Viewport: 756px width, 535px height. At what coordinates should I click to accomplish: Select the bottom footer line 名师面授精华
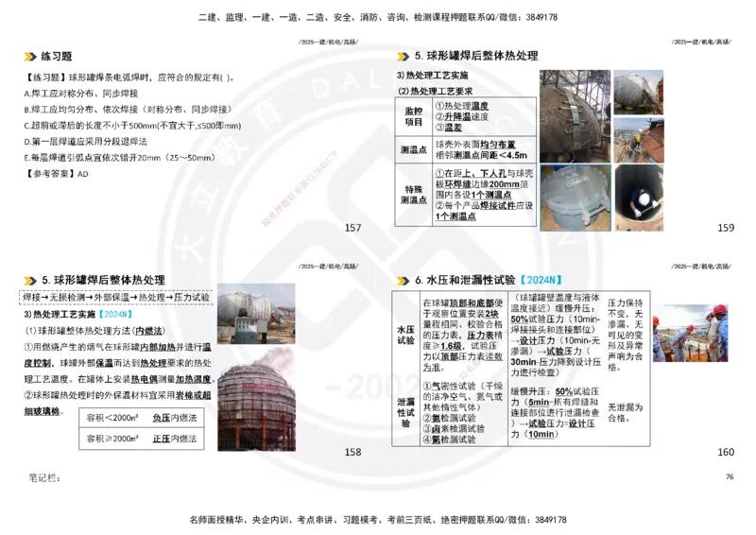pyautogui.click(x=377, y=520)
